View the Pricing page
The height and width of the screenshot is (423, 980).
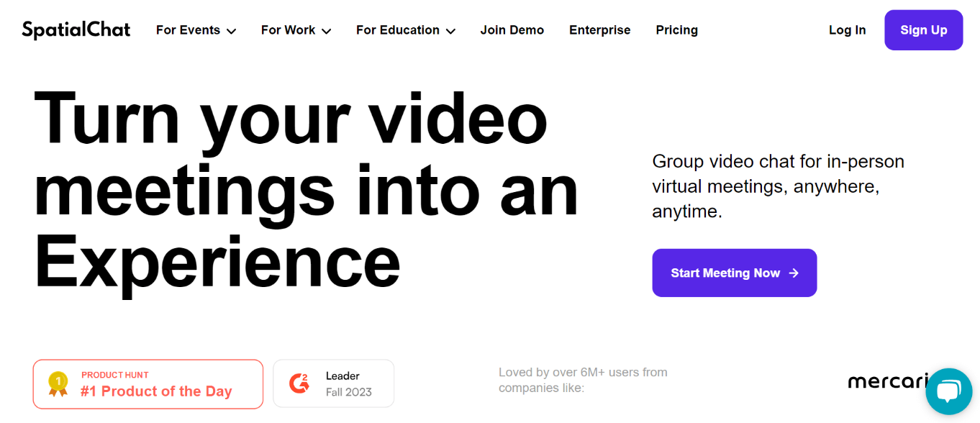pos(677,30)
